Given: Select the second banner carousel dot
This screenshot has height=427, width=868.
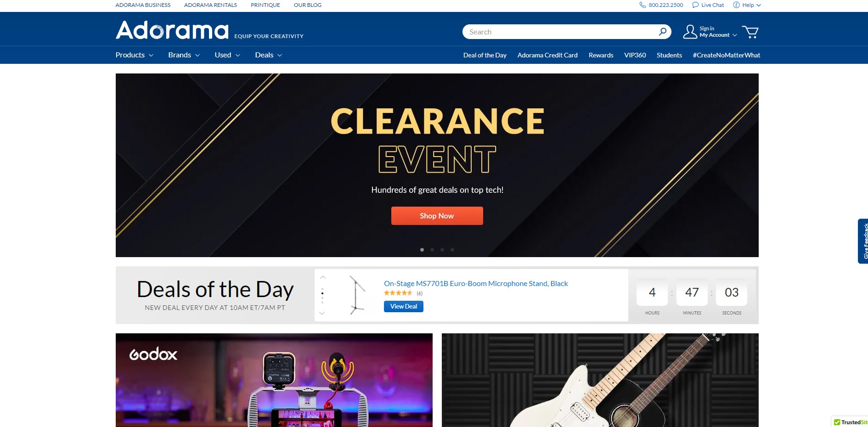Looking at the screenshot, I should coord(432,250).
